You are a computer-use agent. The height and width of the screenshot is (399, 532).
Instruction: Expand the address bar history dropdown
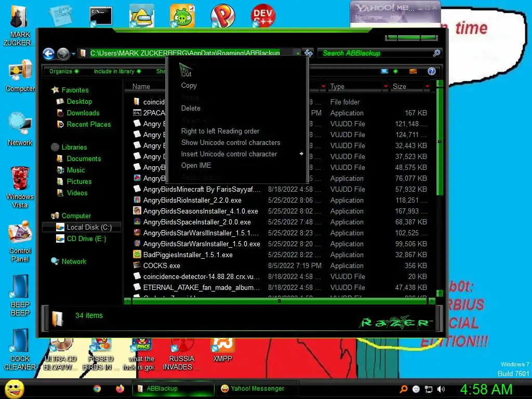pyautogui.click(x=298, y=54)
